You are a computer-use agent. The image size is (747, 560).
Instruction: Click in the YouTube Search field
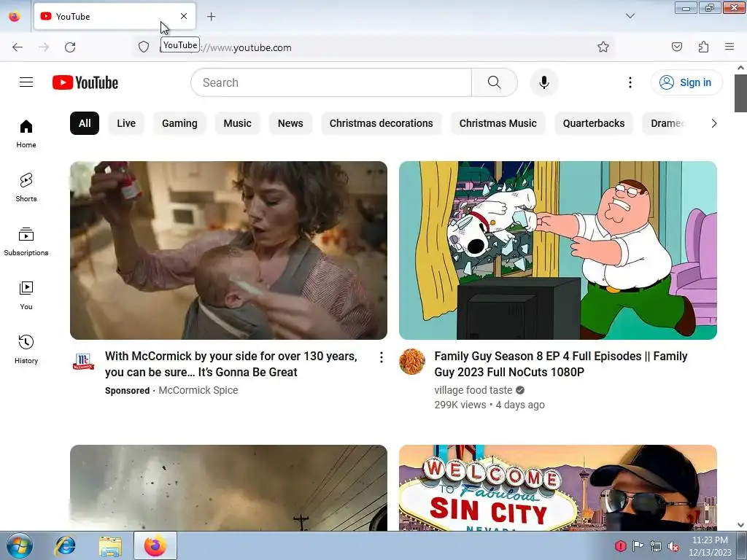(332, 82)
